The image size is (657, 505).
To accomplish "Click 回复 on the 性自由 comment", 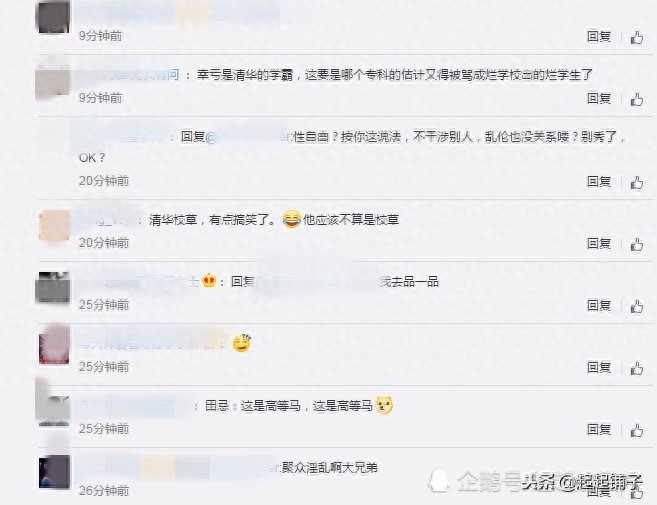I will [599, 181].
